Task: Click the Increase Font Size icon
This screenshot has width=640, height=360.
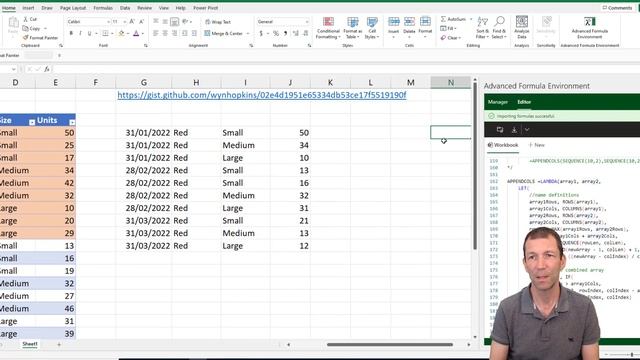Action: tap(132, 22)
